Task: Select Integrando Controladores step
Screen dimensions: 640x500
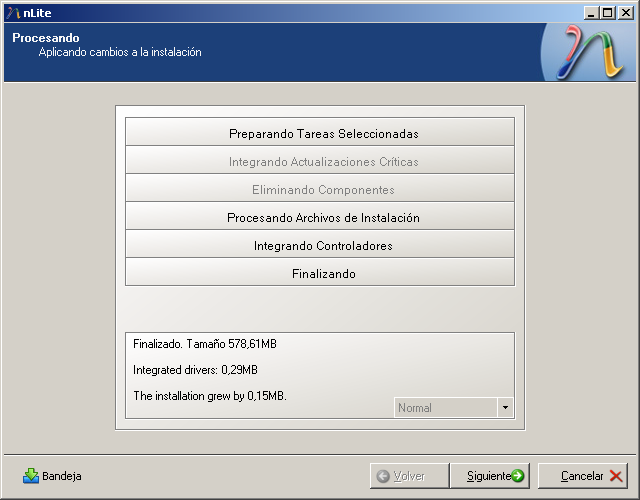Action: pyautogui.click(x=320, y=244)
